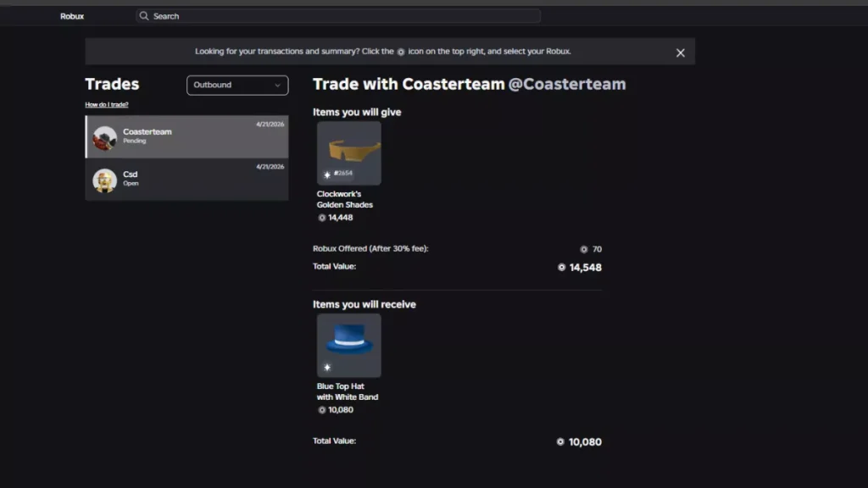Viewport: 868px width, 488px height.
Task: Click the 'Items you will receive' heading
Action: 364,304
